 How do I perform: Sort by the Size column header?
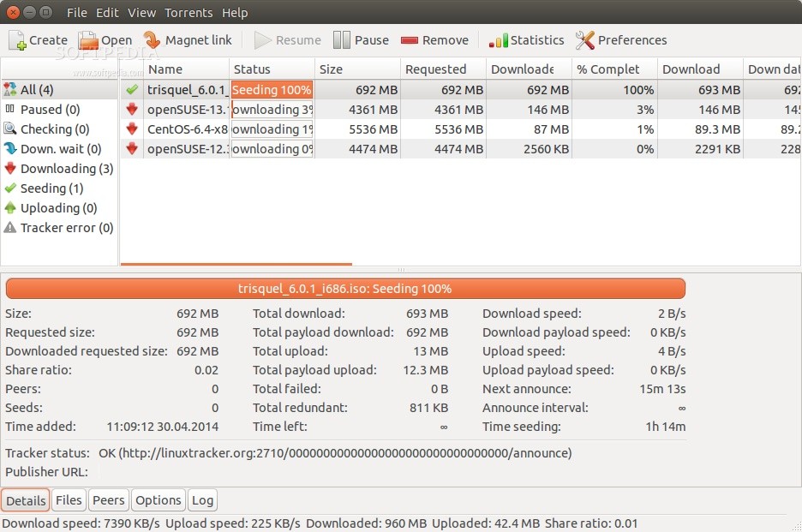point(357,69)
